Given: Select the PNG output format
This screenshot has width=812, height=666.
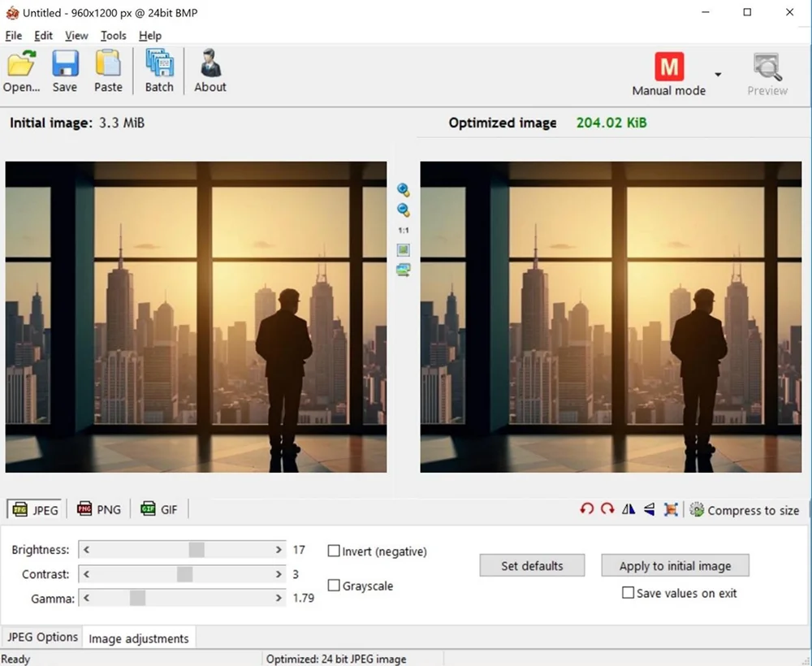Looking at the screenshot, I should [98, 509].
